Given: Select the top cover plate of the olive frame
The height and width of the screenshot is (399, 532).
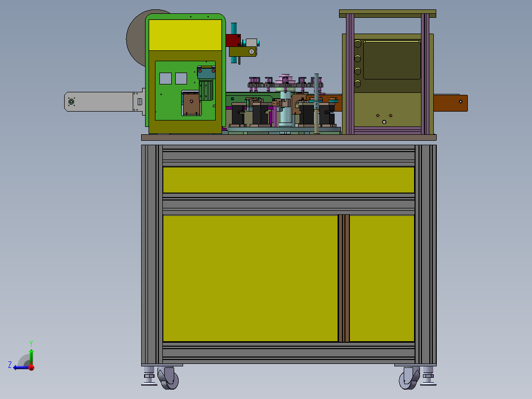Looking at the screenshot, I should (x=387, y=14).
